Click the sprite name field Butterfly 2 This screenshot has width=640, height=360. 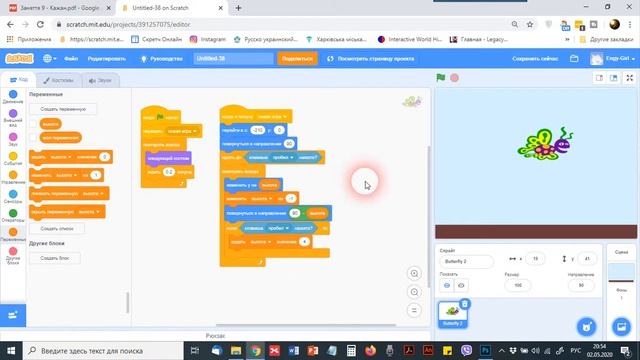pos(467,261)
